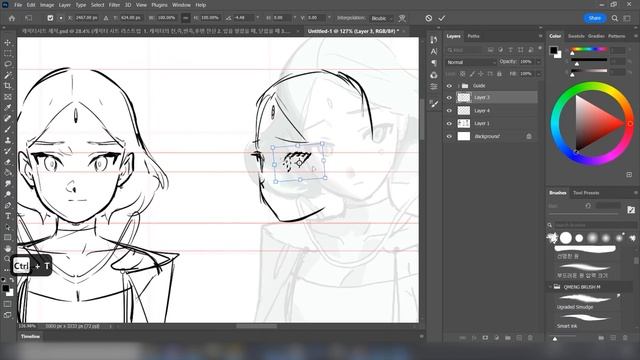Screen dimensions: 640x360
Task: Select the Crop tool
Action: tap(7, 86)
